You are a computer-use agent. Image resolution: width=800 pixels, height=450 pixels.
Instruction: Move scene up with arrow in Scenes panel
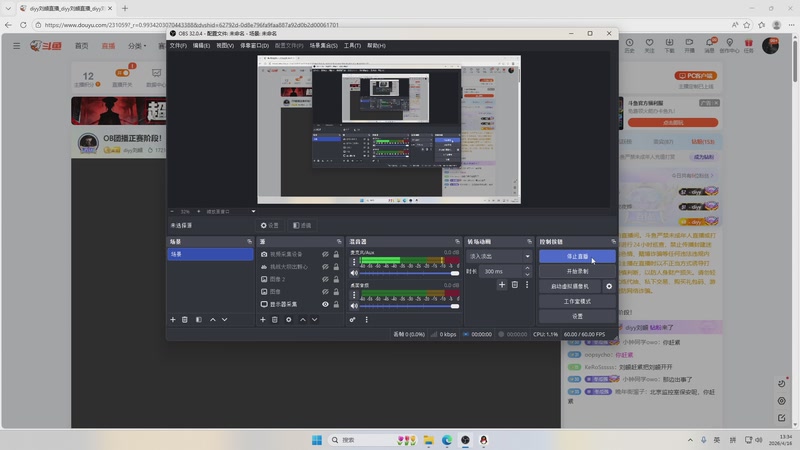click(x=213, y=319)
